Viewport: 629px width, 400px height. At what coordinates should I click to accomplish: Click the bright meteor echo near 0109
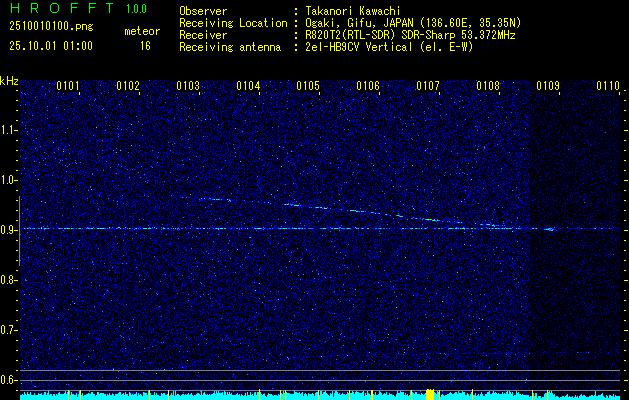pos(549,229)
